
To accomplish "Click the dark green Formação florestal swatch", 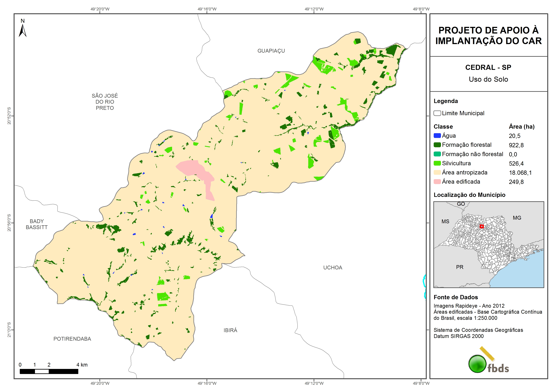I will 437,145.
